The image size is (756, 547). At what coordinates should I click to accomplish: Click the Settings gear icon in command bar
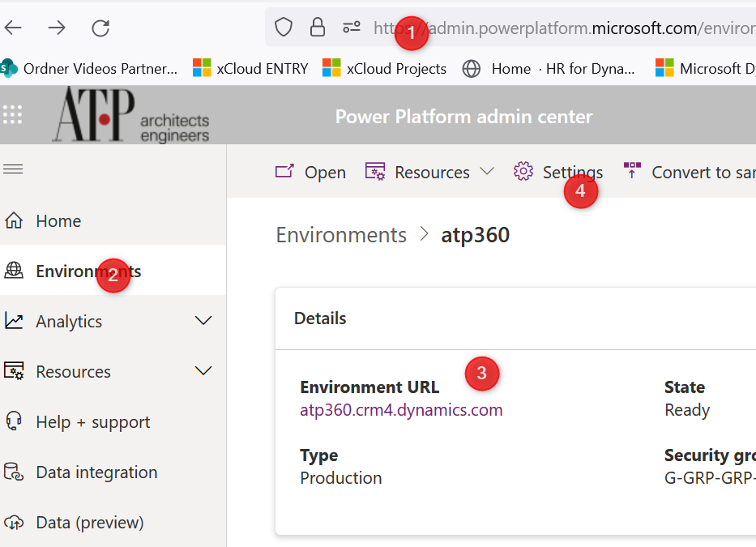tap(523, 171)
